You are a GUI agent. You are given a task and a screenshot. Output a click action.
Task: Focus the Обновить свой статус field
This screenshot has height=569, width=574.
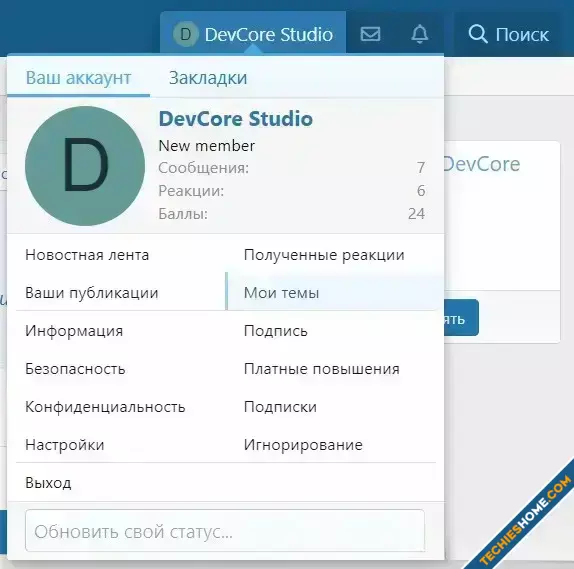click(225, 531)
